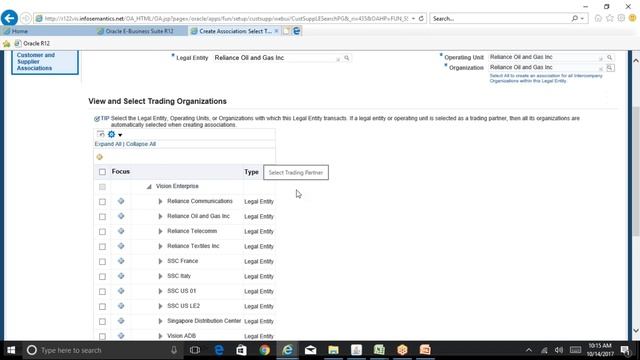
Task: Search Legal Entity with magnifier icon
Action: click(347, 58)
